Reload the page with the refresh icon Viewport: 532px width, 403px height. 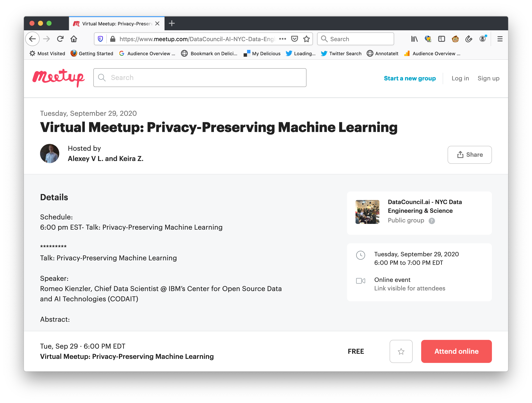point(60,39)
